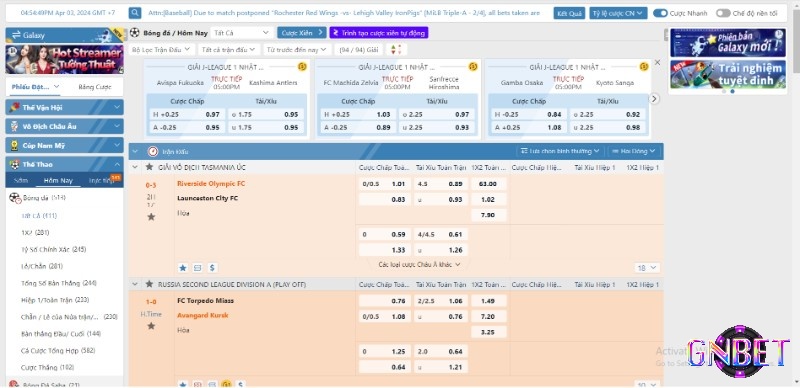Expand the Vô Địch Châu Âu menu
Screen dimensions: 800x388
64,126
